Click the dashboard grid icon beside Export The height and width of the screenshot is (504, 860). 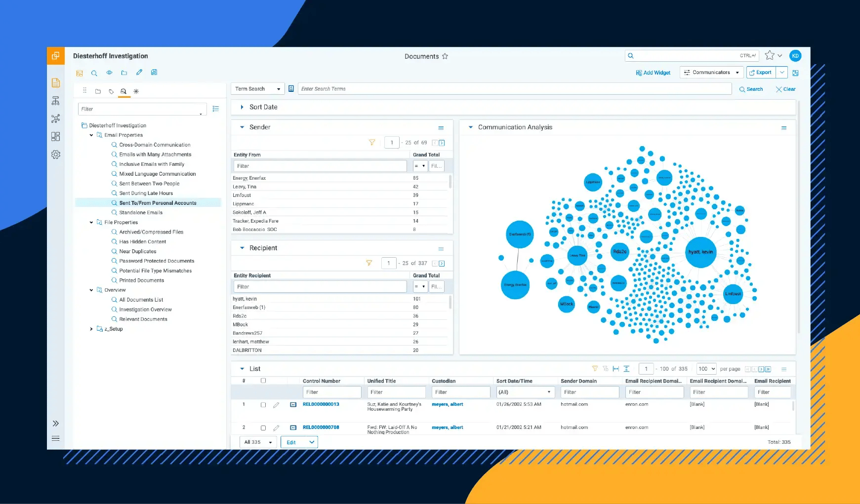coord(795,73)
